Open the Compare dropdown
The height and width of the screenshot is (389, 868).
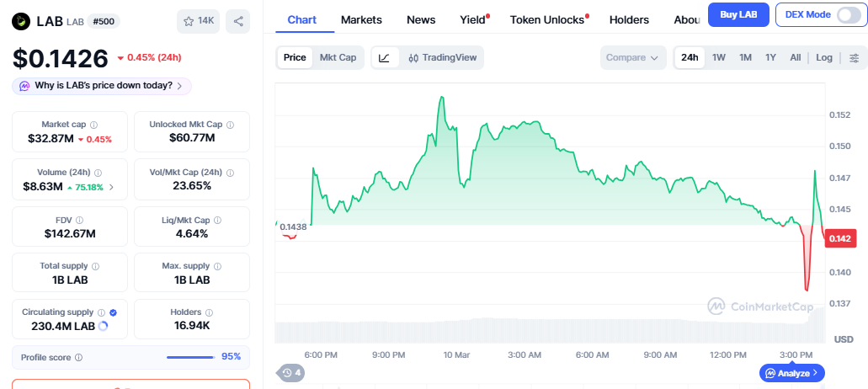click(633, 57)
